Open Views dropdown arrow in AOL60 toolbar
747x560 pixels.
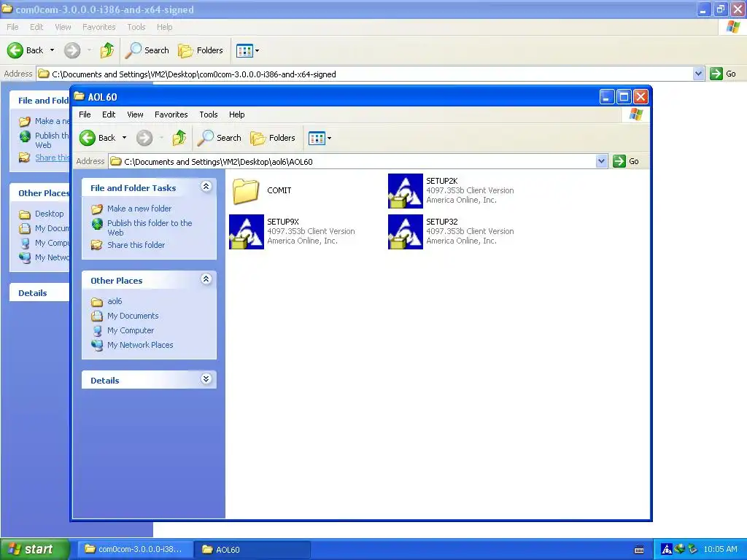pos(329,138)
